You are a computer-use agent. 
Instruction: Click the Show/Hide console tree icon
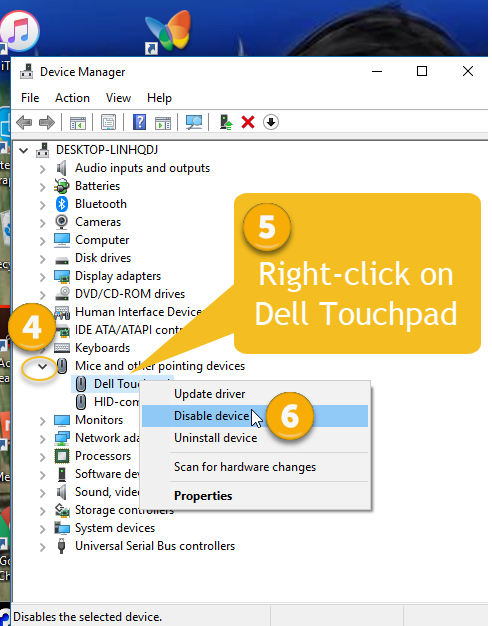tap(77, 123)
